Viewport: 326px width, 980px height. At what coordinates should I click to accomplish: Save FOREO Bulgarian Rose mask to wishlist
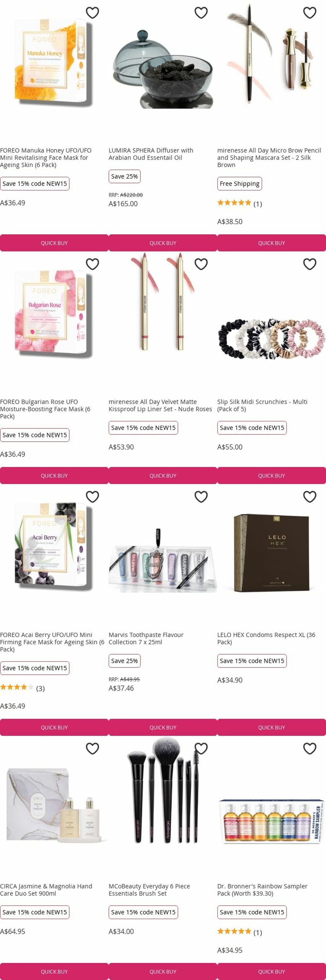92,264
